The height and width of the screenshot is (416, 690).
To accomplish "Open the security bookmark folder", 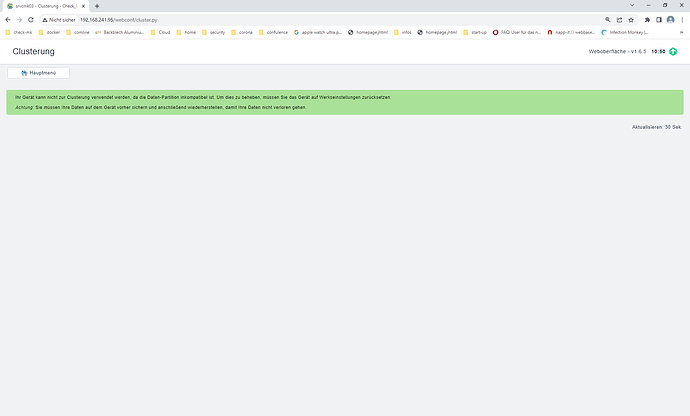I will point(213,32).
